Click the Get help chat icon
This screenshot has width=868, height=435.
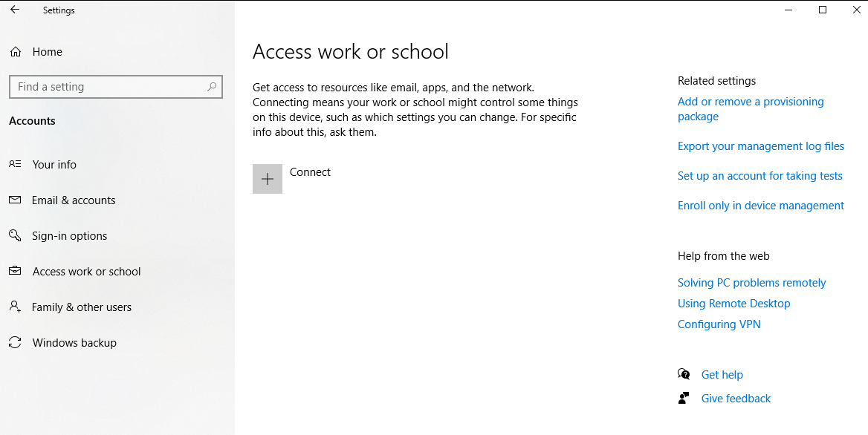tap(684, 374)
